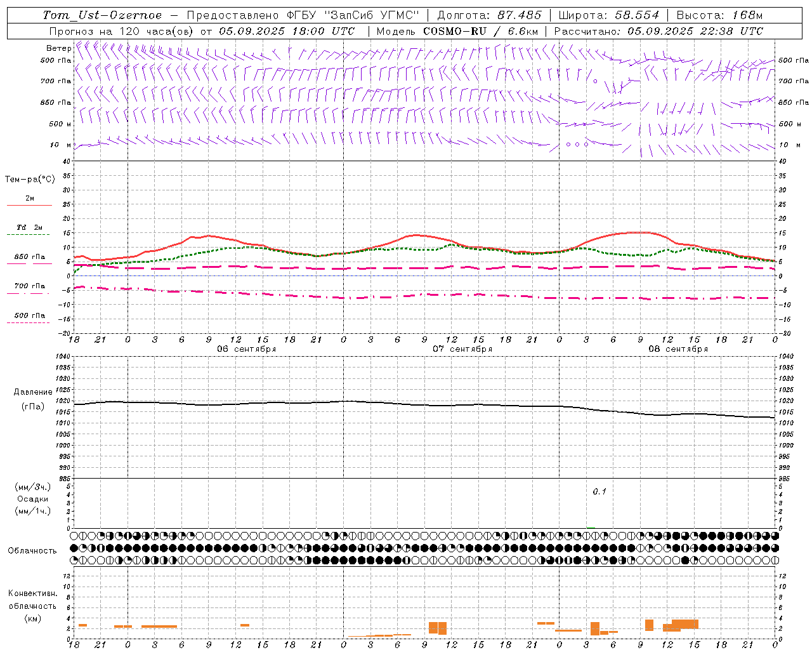Click the "Конвективн." panel label
This screenshot has width=812, height=650.
pos(33,594)
